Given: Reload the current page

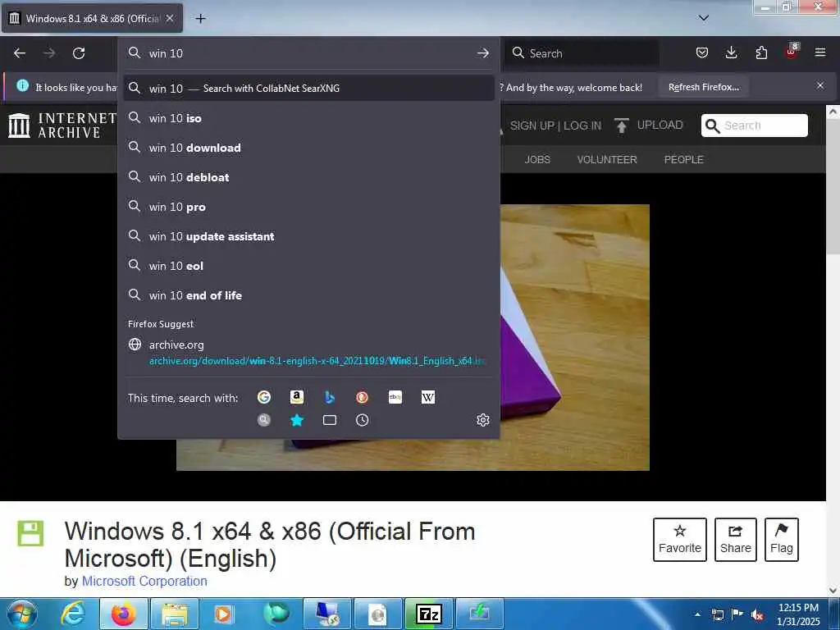Looking at the screenshot, I should coord(79,53).
